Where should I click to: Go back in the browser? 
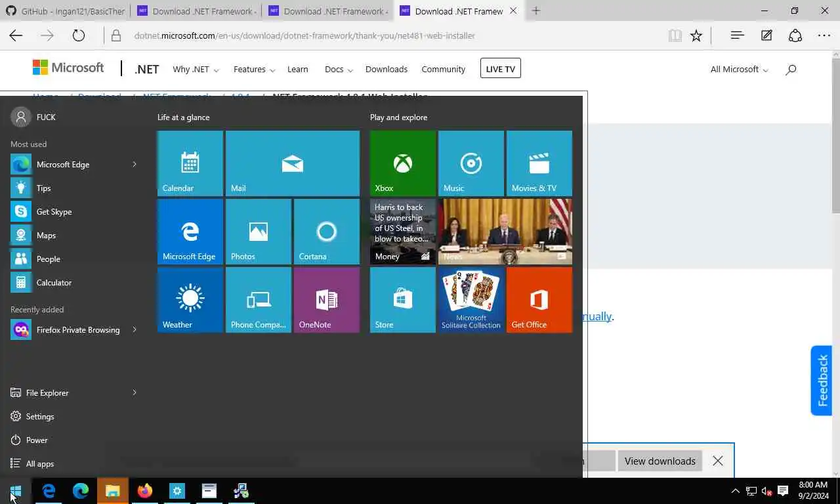coord(16,36)
